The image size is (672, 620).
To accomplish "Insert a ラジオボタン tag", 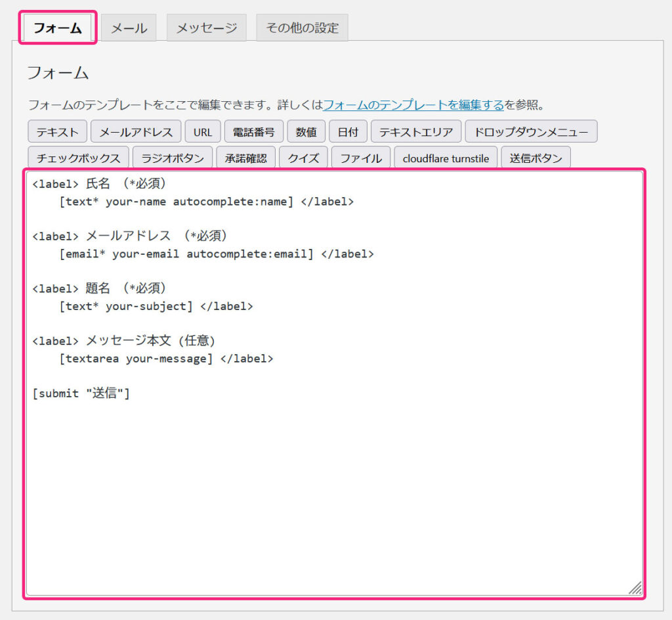I will pos(173,158).
